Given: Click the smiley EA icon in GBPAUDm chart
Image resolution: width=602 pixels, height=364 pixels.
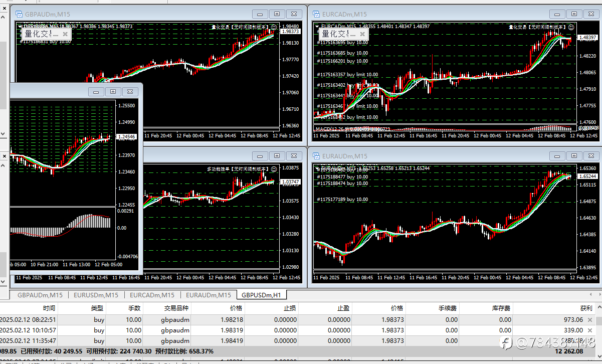Looking at the screenshot, I should tap(274, 27).
